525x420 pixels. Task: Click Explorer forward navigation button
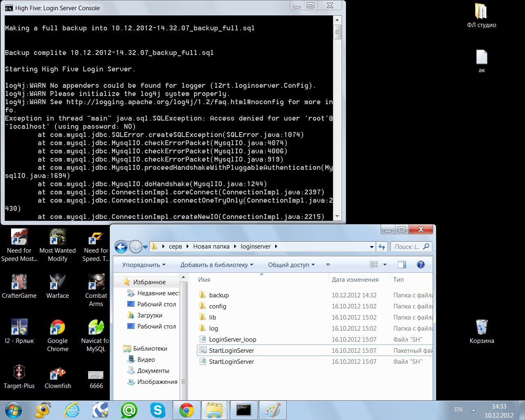point(135,247)
